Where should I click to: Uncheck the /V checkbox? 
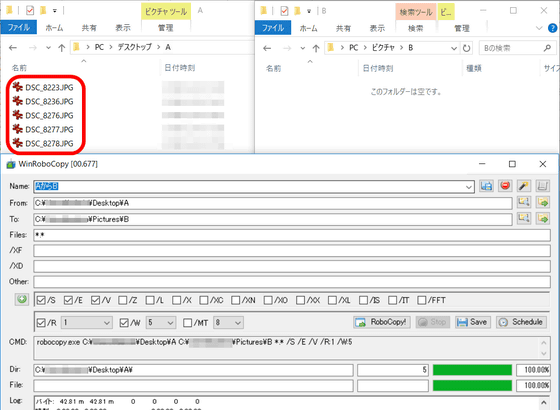pos(95,300)
